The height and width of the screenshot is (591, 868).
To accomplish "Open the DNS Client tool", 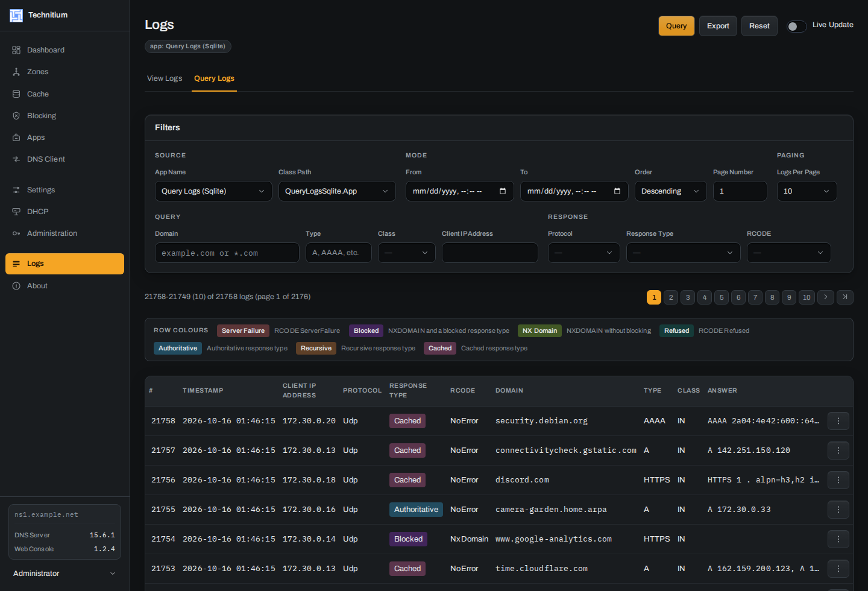I will pos(64,159).
